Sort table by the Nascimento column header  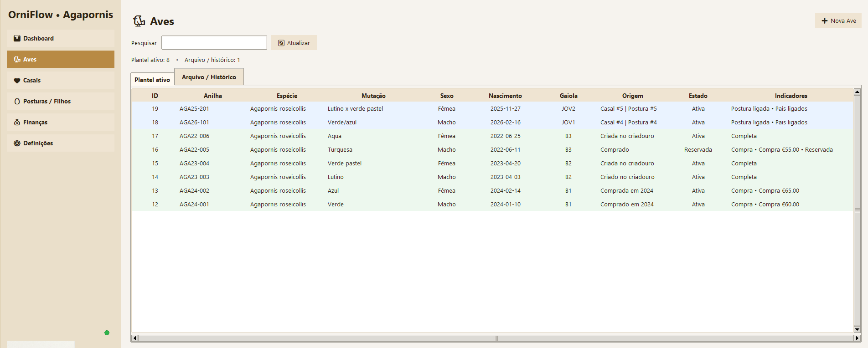click(505, 96)
